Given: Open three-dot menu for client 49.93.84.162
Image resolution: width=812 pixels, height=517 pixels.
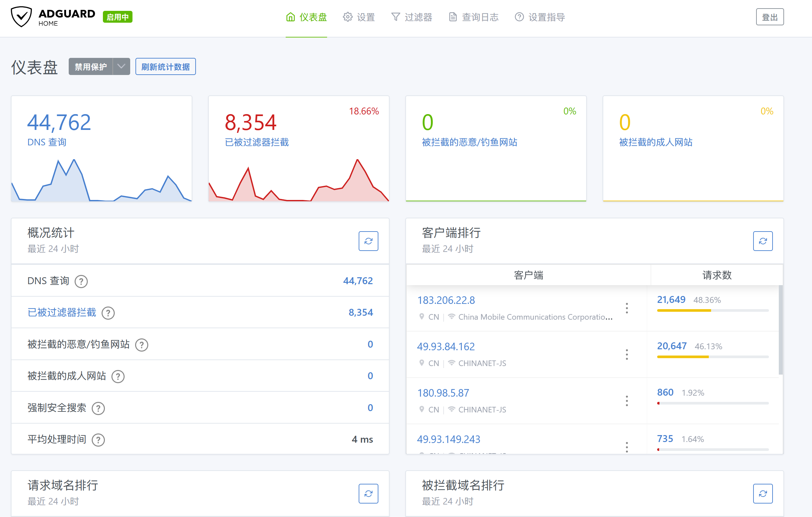Looking at the screenshot, I should tap(627, 354).
